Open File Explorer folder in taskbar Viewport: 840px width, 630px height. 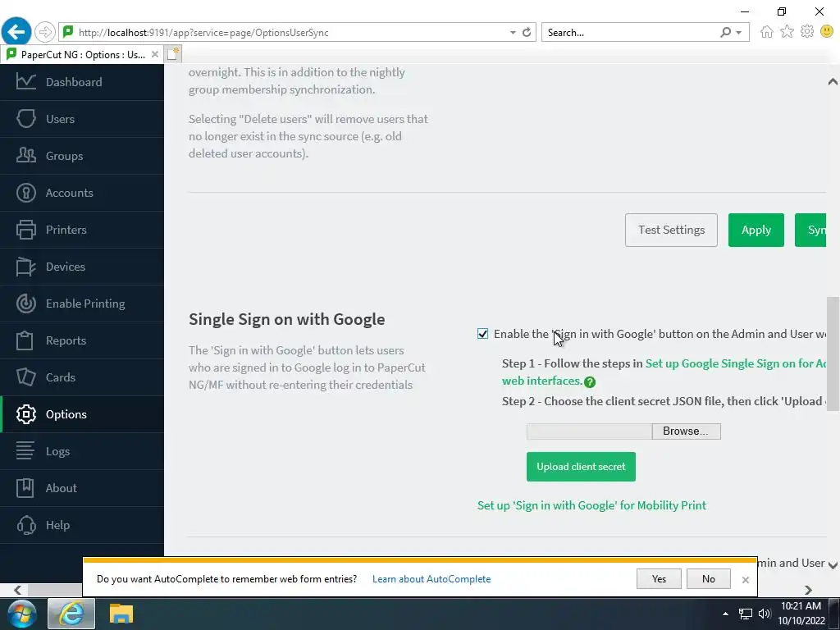click(x=121, y=614)
